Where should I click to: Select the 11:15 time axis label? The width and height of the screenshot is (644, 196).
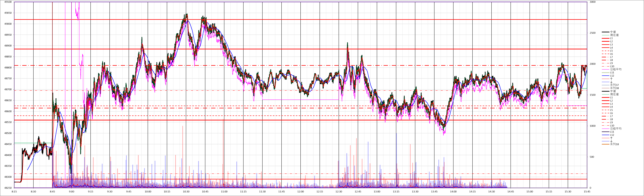[243, 192]
